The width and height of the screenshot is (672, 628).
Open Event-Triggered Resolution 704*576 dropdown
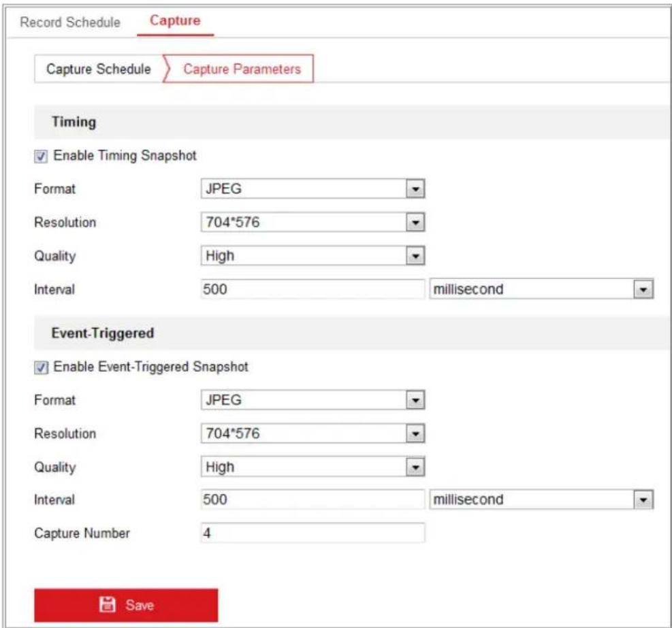click(313, 433)
